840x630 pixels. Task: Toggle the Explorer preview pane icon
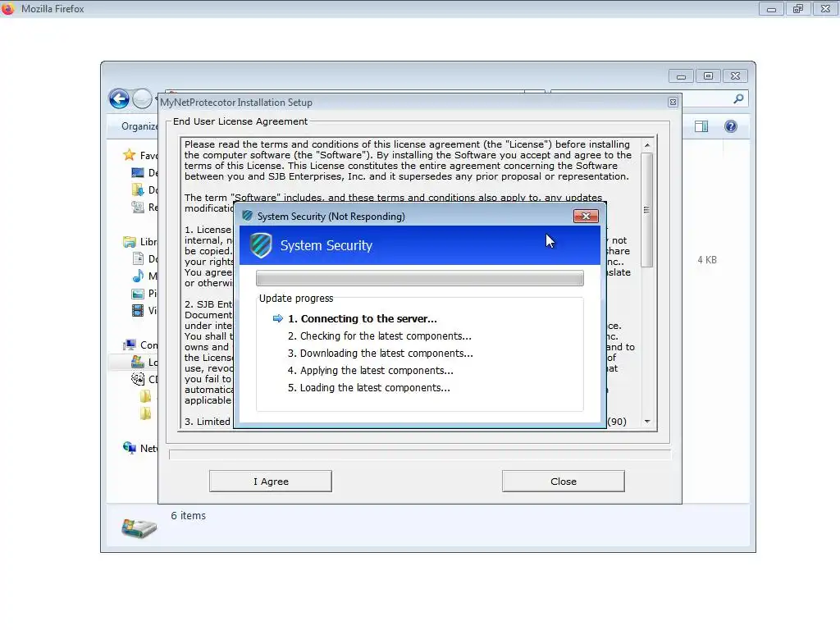[701, 126]
